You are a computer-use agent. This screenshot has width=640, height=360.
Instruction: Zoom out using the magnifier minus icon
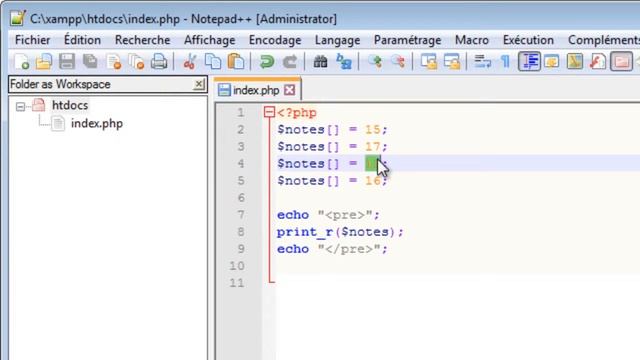click(398, 62)
